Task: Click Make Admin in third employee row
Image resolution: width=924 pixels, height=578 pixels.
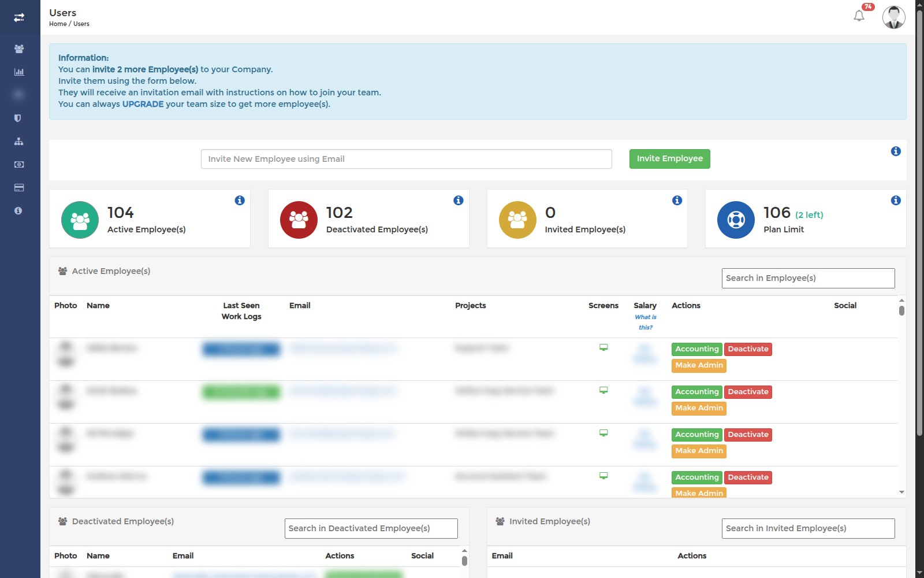Action: click(x=699, y=451)
